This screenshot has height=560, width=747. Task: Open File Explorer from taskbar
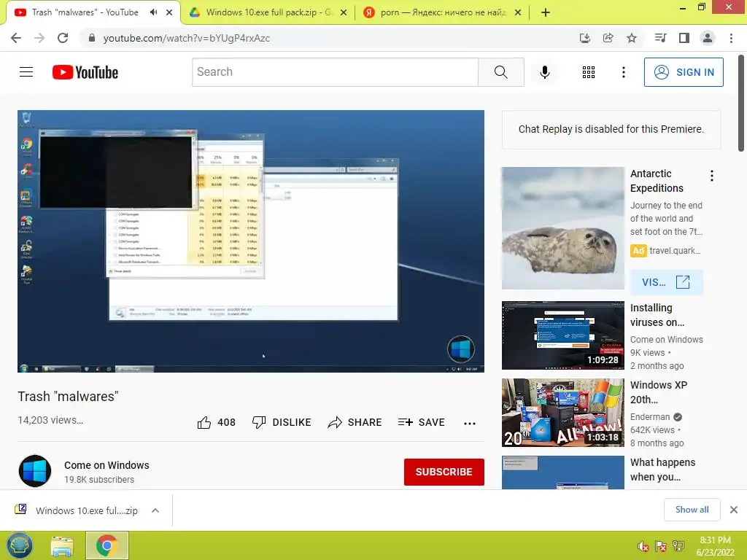coord(62,545)
